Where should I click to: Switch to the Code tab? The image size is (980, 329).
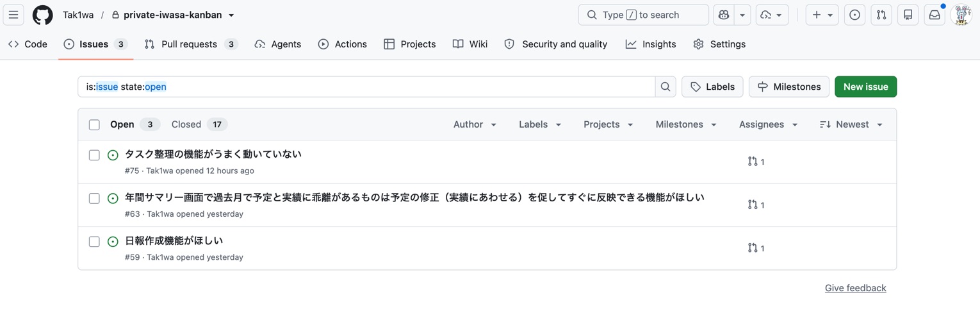coord(28,44)
